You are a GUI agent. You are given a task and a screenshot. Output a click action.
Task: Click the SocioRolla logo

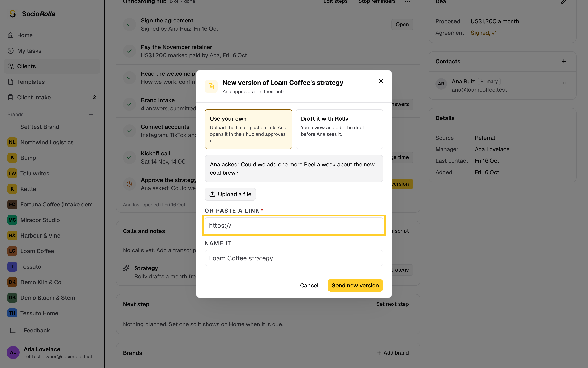coord(32,14)
